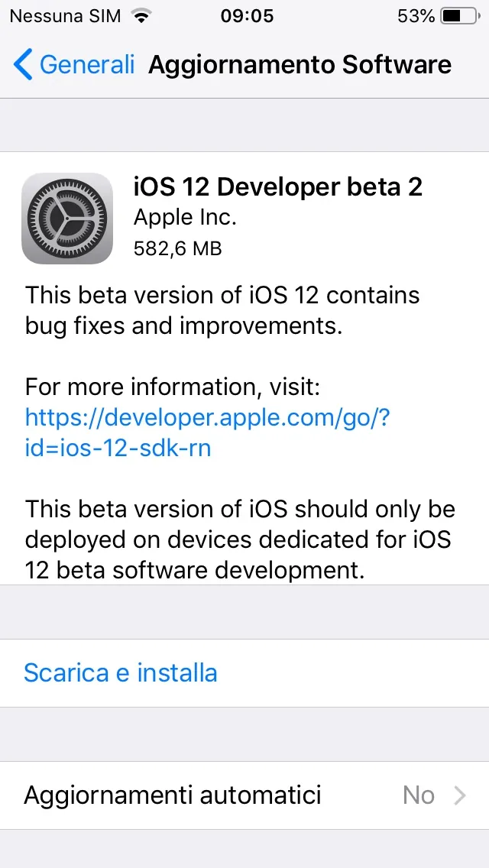Return to Generali settings
Viewport: 489px width, 868px height.
tap(76, 65)
